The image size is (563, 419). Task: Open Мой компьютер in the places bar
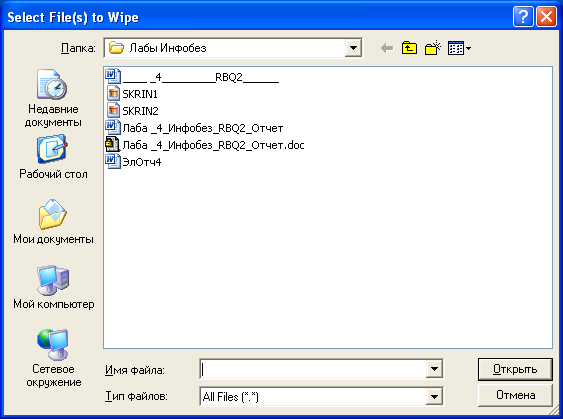tap(53, 287)
